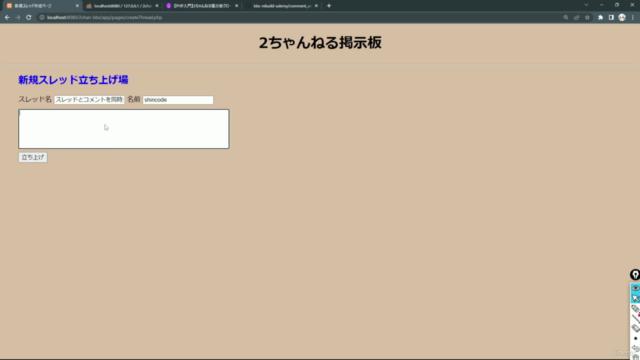Submit with the 立ち上げ button

[x=33, y=157]
